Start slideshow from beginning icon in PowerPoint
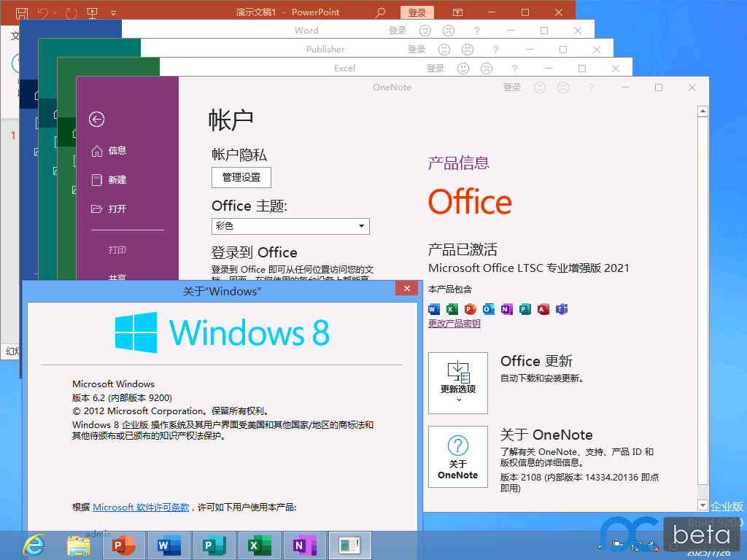 [x=93, y=13]
